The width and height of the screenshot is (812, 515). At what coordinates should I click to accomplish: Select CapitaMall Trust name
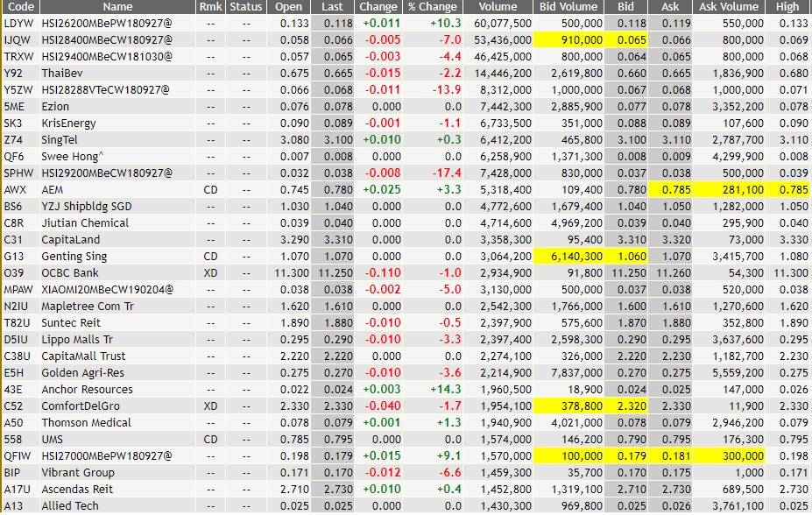point(83,356)
